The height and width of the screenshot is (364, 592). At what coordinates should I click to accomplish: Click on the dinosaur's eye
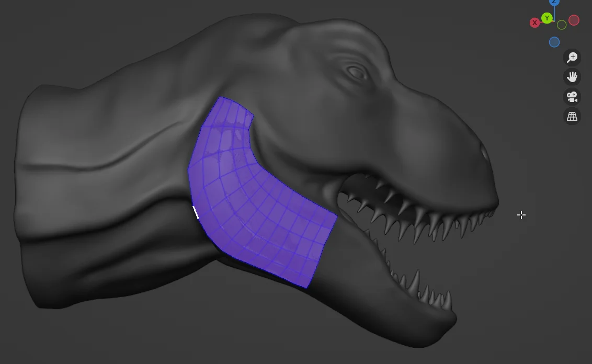[357, 72]
